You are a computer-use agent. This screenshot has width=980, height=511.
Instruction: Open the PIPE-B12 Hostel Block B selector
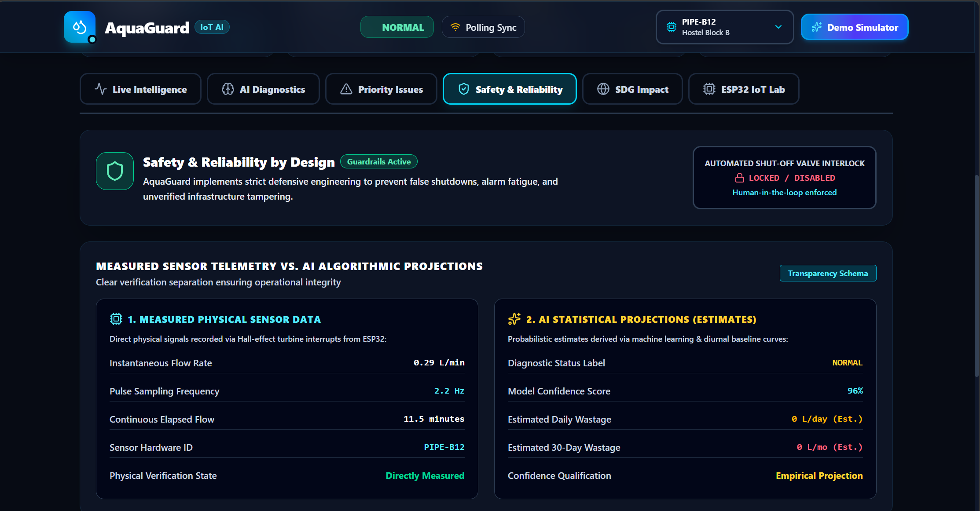click(x=724, y=27)
